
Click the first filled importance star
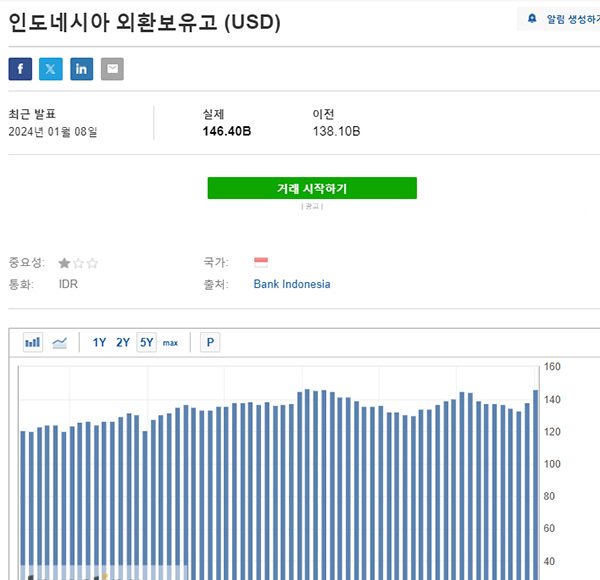tap(65, 263)
